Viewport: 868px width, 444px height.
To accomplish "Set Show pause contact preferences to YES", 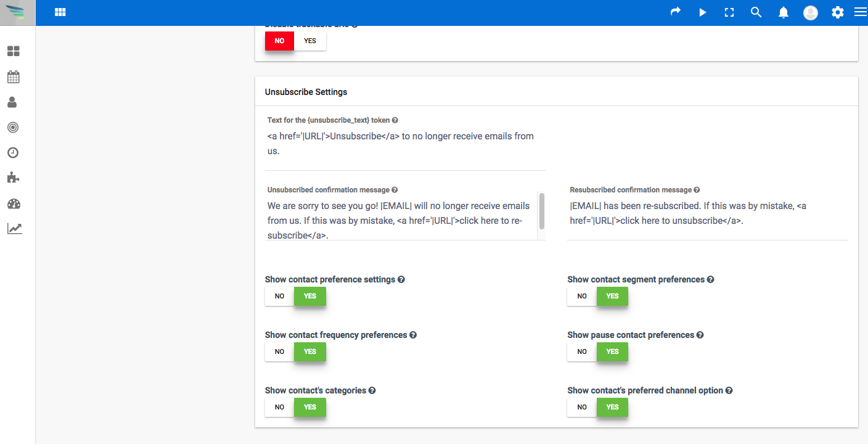I will (612, 351).
